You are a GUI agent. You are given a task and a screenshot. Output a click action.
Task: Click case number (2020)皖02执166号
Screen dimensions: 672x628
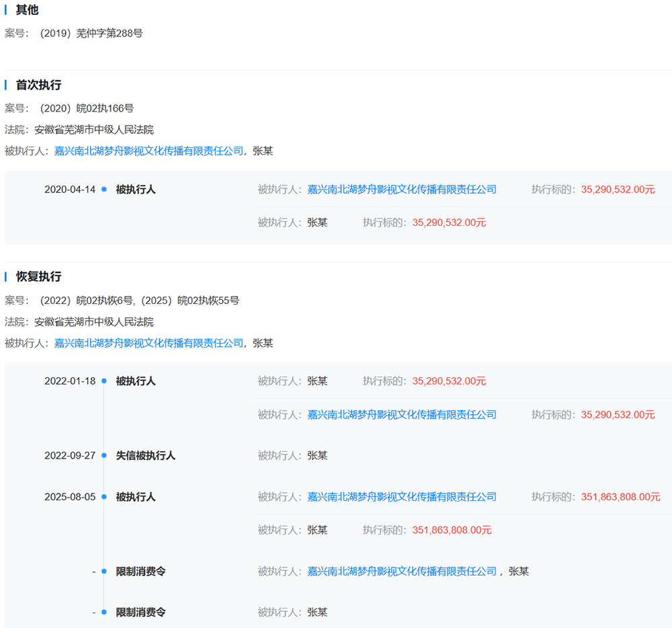click(86, 108)
